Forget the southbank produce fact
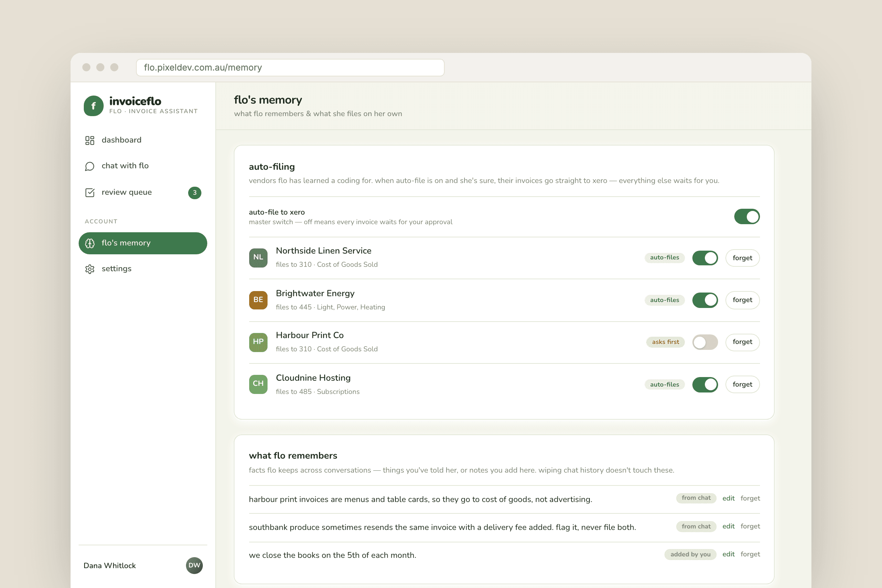 click(750, 526)
